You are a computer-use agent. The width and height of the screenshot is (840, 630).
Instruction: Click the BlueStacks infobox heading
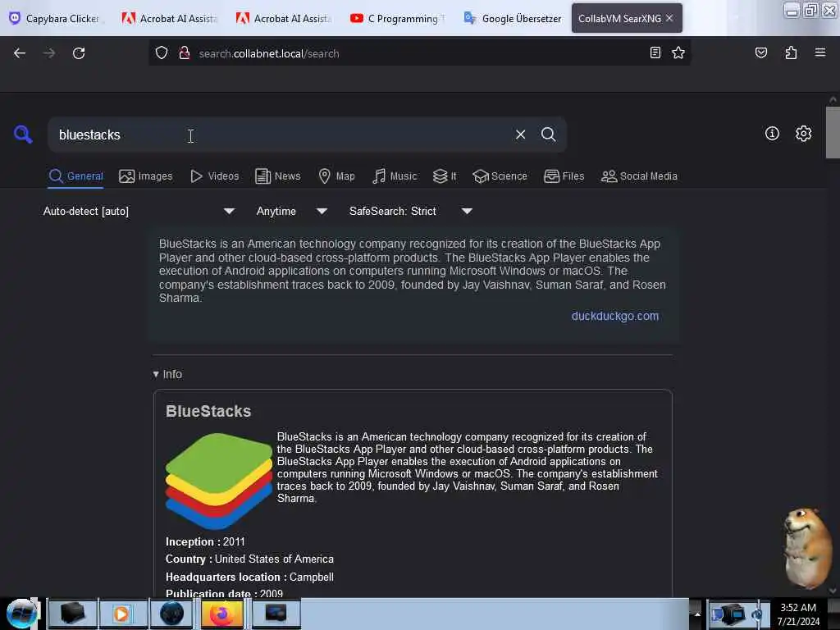click(208, 411)
